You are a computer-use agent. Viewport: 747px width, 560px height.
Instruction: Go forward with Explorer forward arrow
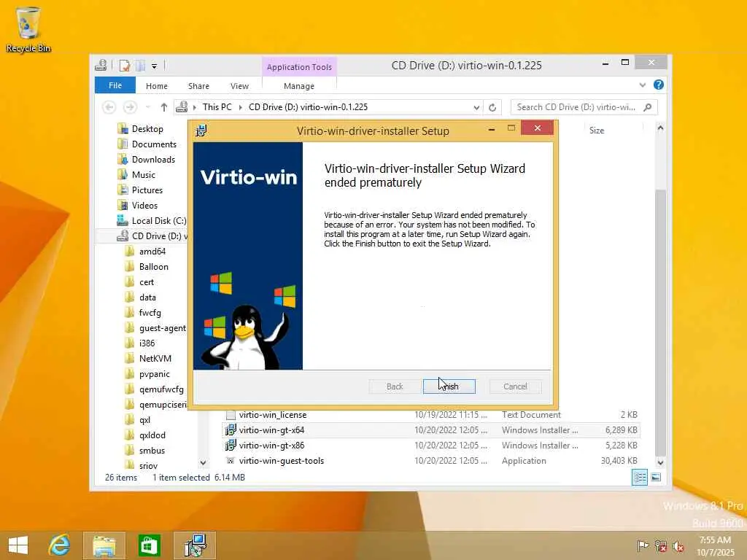[x=130, y=107]
